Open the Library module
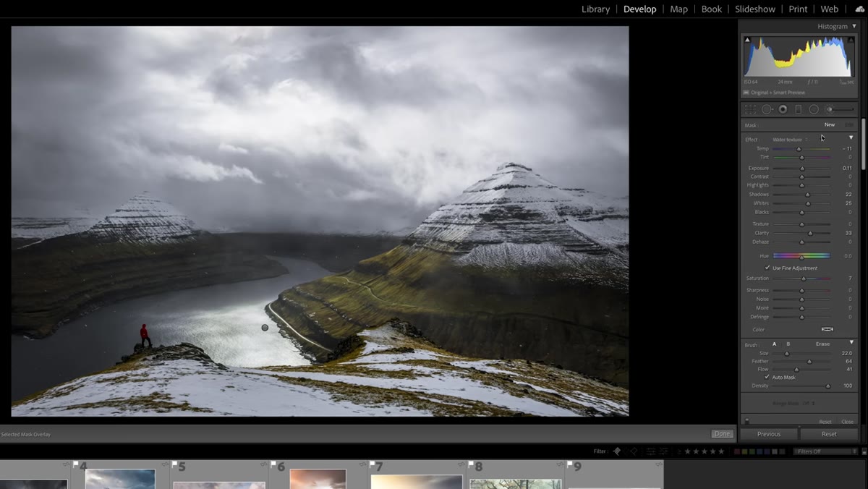Viewport: 868px width, 489px height. tap(595, 9)
